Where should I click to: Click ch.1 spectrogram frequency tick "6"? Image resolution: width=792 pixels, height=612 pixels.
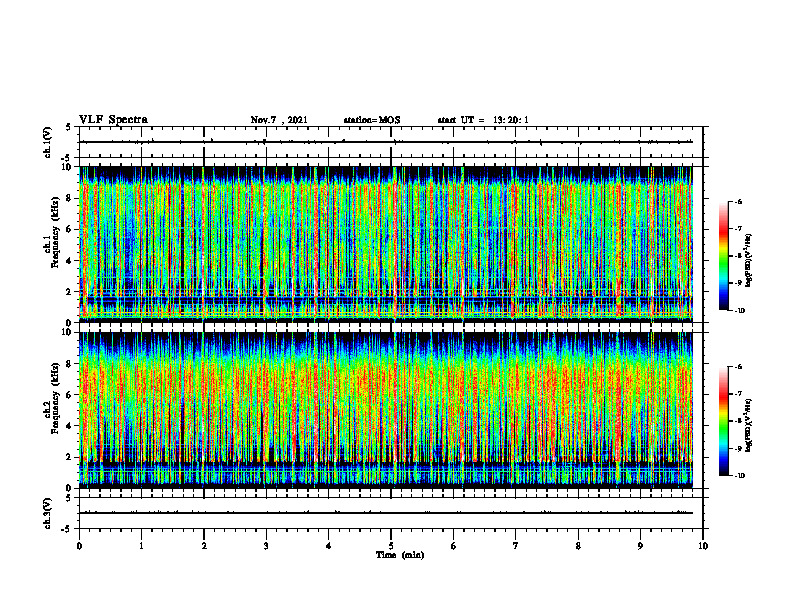point(70,229)
